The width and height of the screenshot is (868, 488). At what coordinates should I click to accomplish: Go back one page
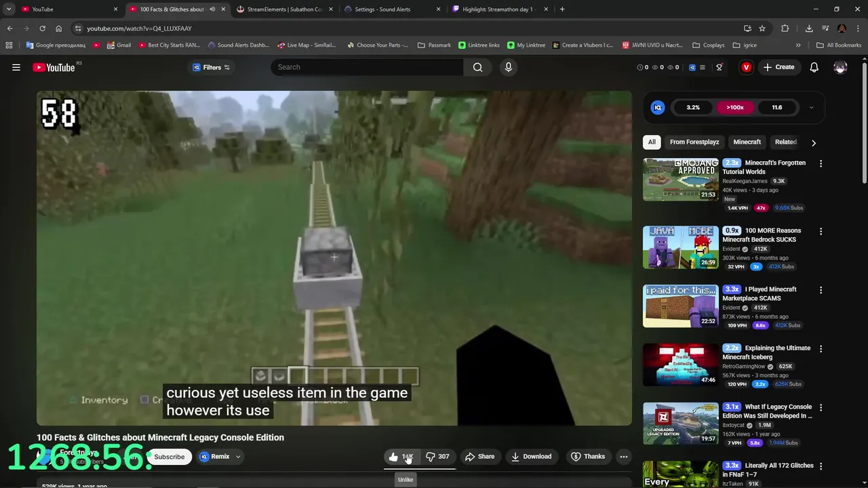[x=9, y=28]
